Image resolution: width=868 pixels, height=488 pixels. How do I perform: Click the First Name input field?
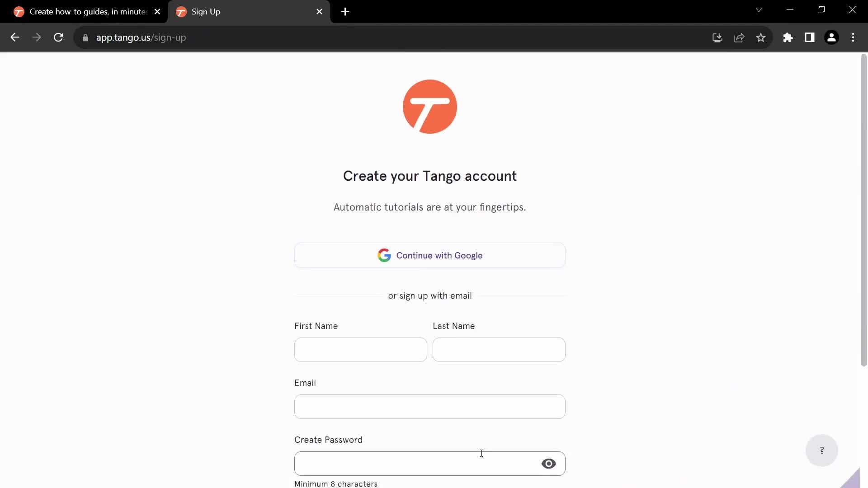point(361,350)
